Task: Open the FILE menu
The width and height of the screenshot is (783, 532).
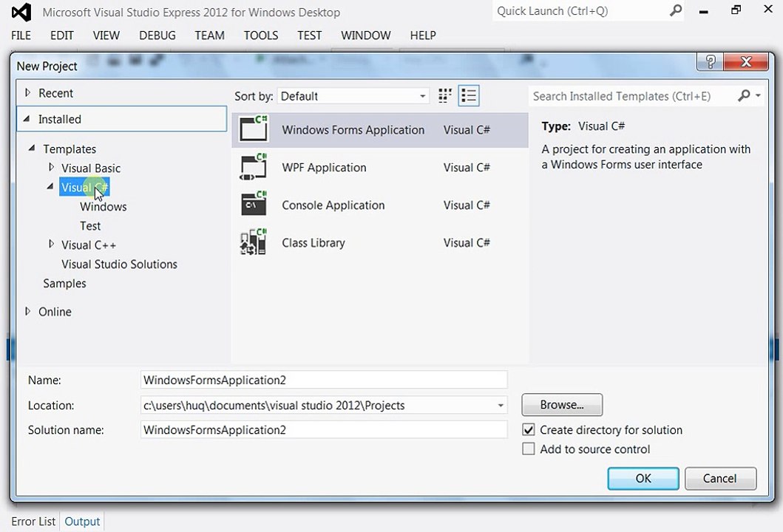Action: point(21,35)
